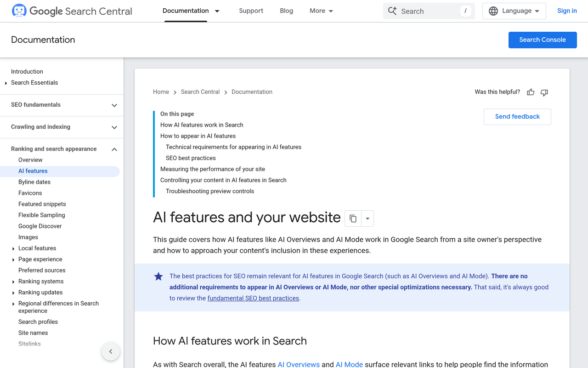
Task: Open the Search Central breadcrumb link
Action: (200, 92)
